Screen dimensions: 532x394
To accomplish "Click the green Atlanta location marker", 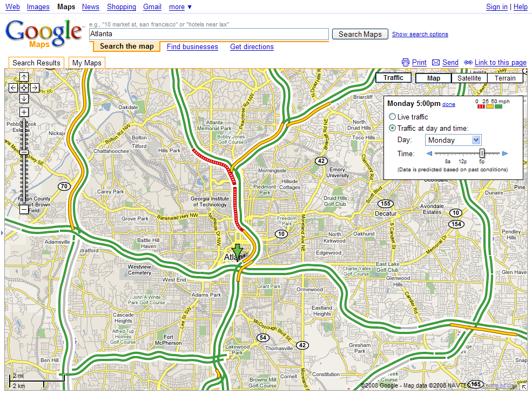I will coord(237,251).
